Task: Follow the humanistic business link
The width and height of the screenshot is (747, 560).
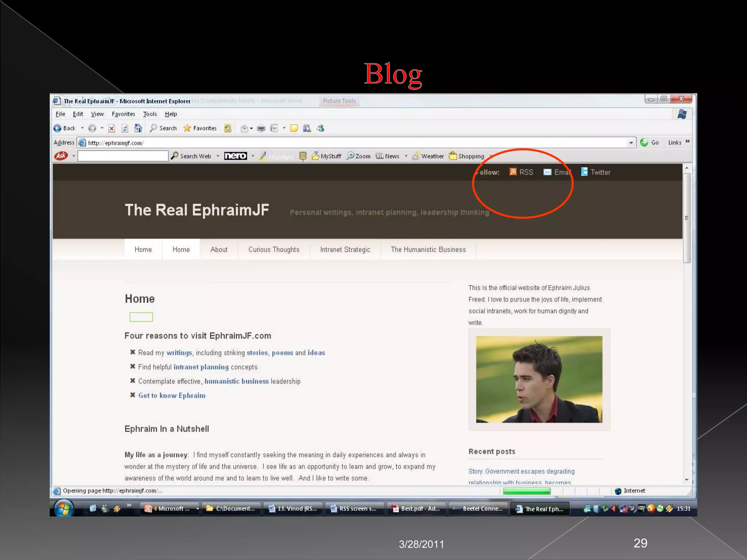Action: (236, 381)
